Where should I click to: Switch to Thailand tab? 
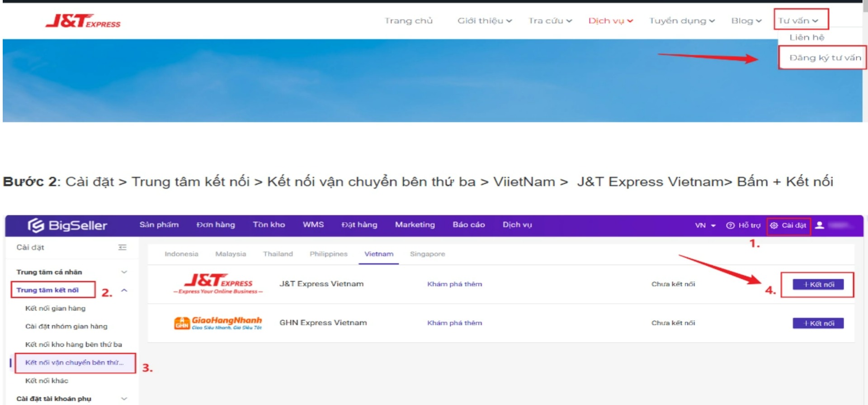tap(278, 254)
